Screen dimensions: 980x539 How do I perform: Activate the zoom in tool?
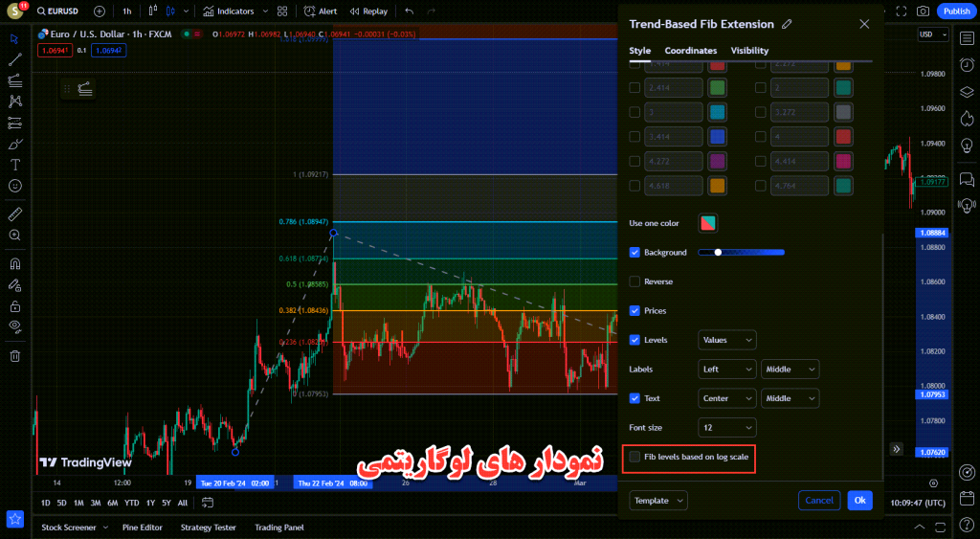pos(15,236)
